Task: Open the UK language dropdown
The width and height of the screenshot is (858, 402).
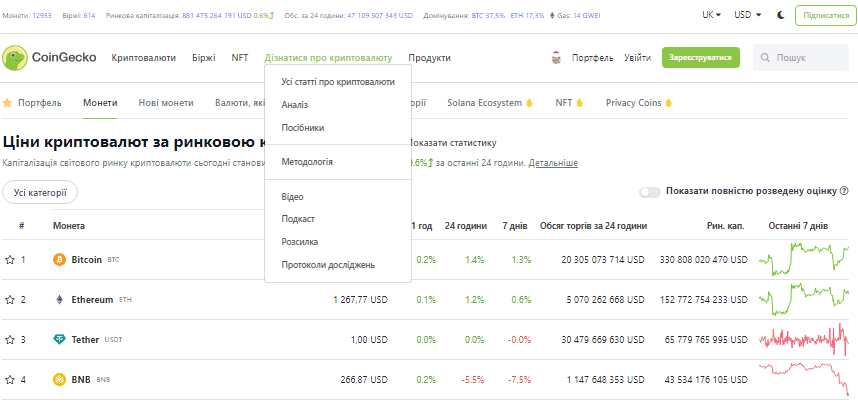Action: [711, 15]
